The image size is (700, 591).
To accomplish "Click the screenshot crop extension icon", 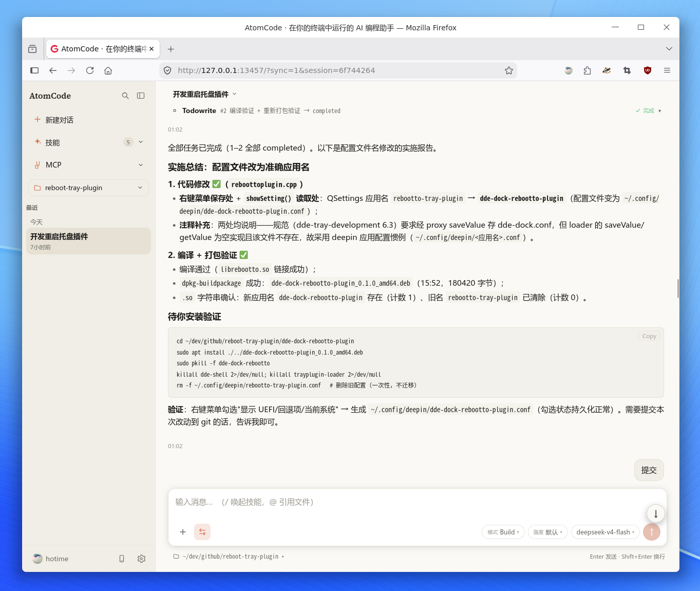I will click(x=627, y=70).
